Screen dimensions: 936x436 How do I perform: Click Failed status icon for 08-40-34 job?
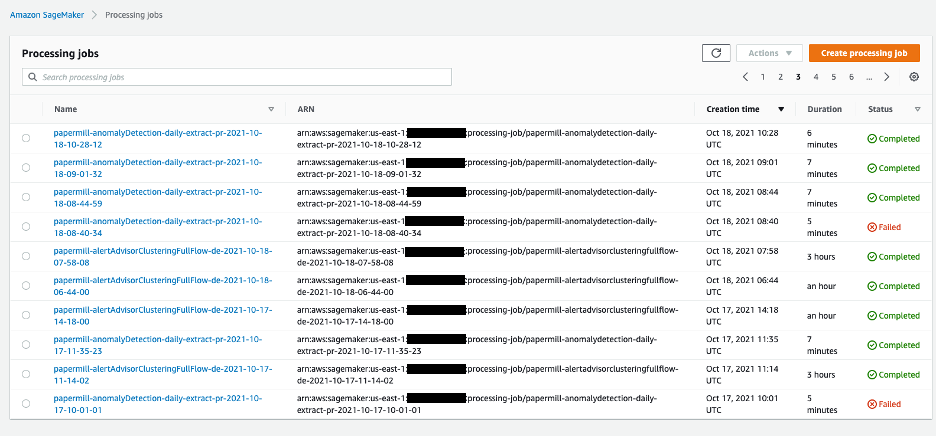(872, 227)
